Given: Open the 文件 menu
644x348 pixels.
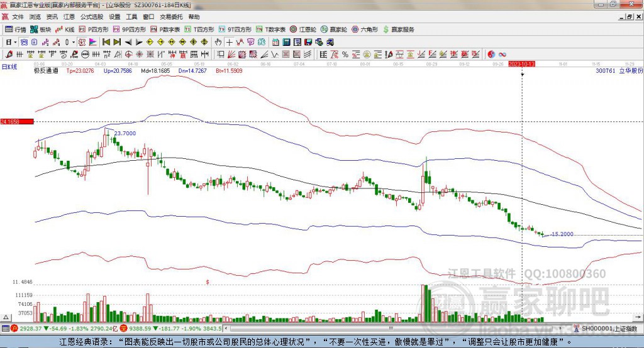Looking at the screenshot, I should (x=18, y=17).
